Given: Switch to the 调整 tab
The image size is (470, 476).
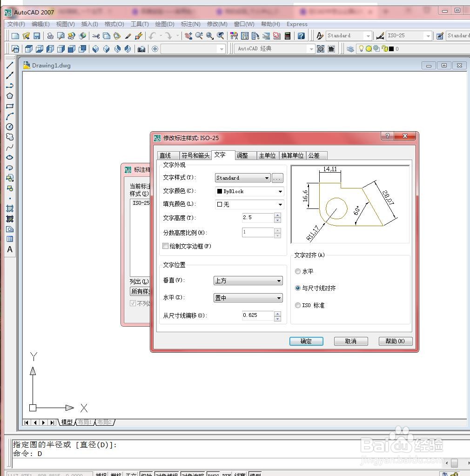Looking at the screenshot, I should click(245, 155).
